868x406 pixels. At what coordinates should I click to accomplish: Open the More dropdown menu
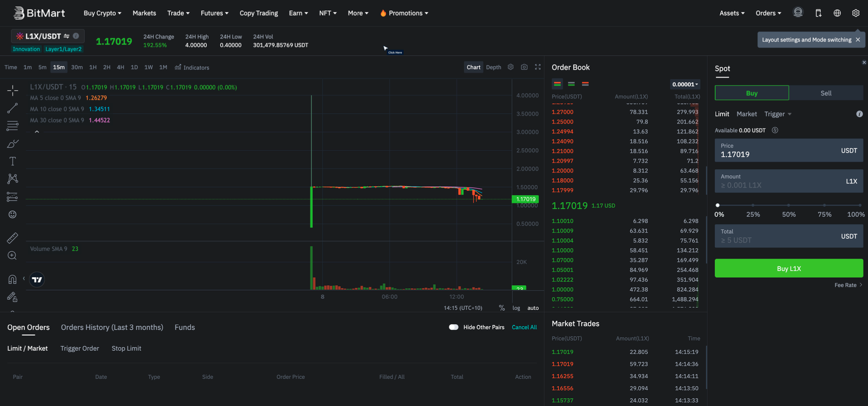(x=358, y=13)
